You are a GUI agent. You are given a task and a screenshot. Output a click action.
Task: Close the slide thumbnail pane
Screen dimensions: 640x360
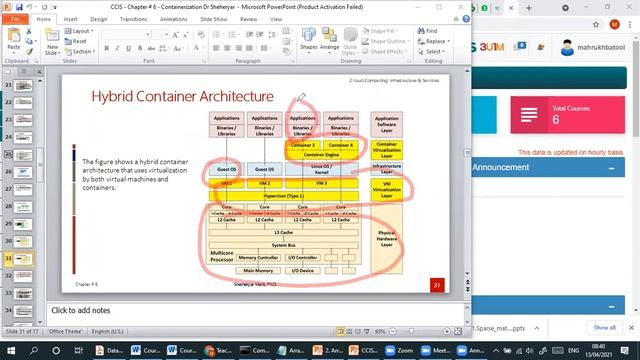point(39,72)
